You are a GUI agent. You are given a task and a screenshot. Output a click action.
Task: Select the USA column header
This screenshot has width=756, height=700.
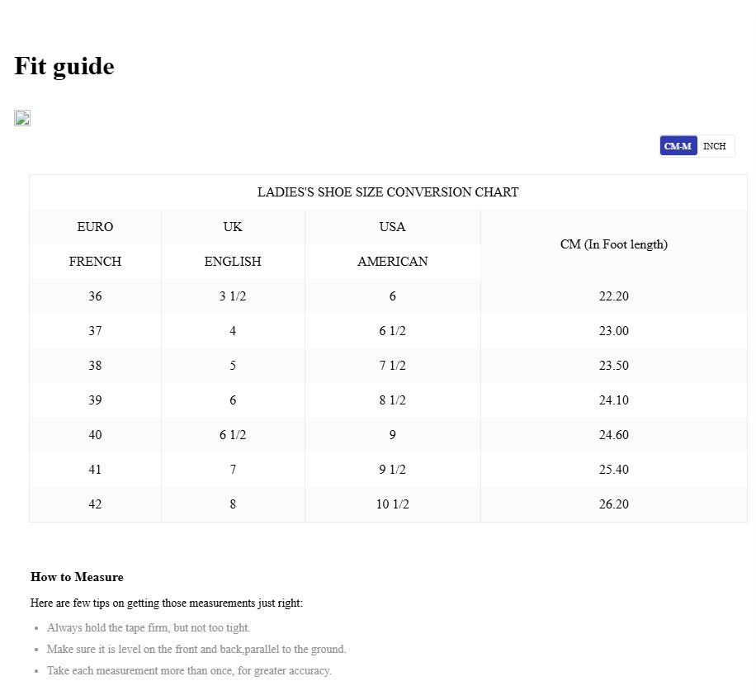click(x=393, y=227)
